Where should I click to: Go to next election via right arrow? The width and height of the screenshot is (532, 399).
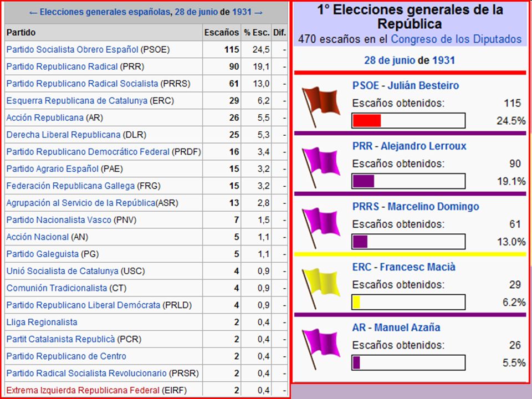click(x=258, y=13)
